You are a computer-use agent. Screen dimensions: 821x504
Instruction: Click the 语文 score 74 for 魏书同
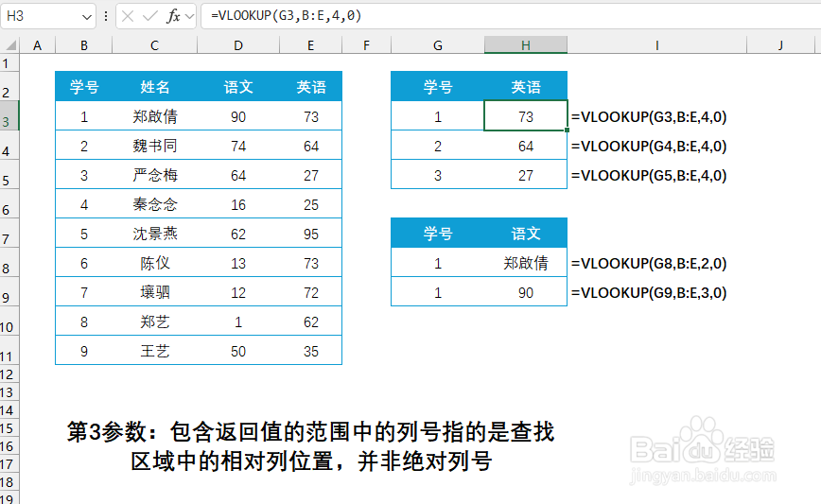coord(238,146)
